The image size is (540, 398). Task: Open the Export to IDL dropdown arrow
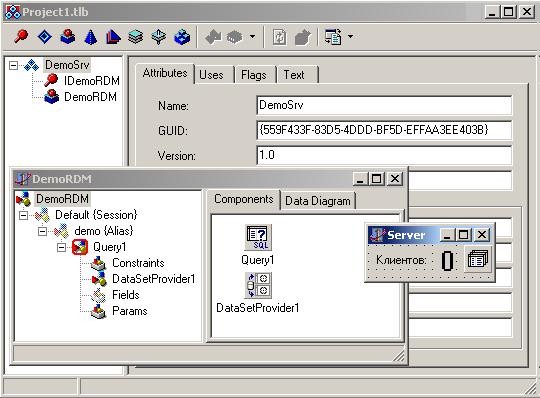click(350, 36)
